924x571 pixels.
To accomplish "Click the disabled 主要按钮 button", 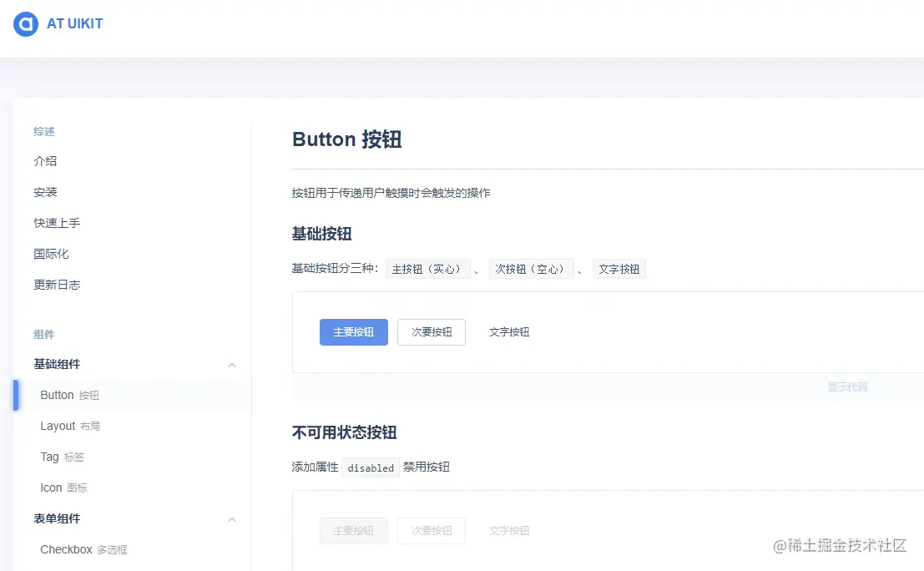I will pos(354,531).
